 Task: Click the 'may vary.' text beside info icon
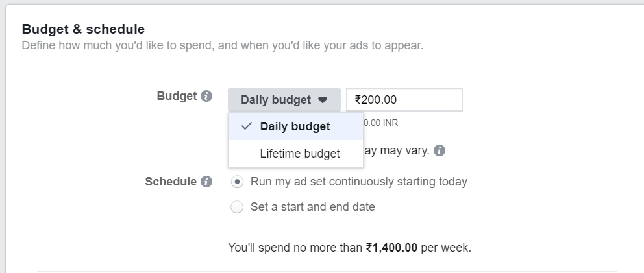397,150
